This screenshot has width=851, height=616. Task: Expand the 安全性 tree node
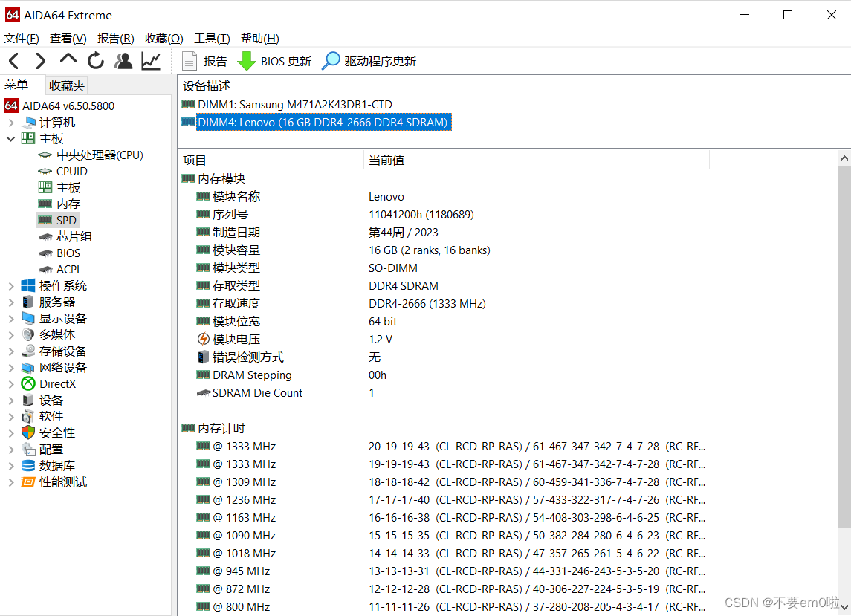pyautogui.click(x=11, y=433)
